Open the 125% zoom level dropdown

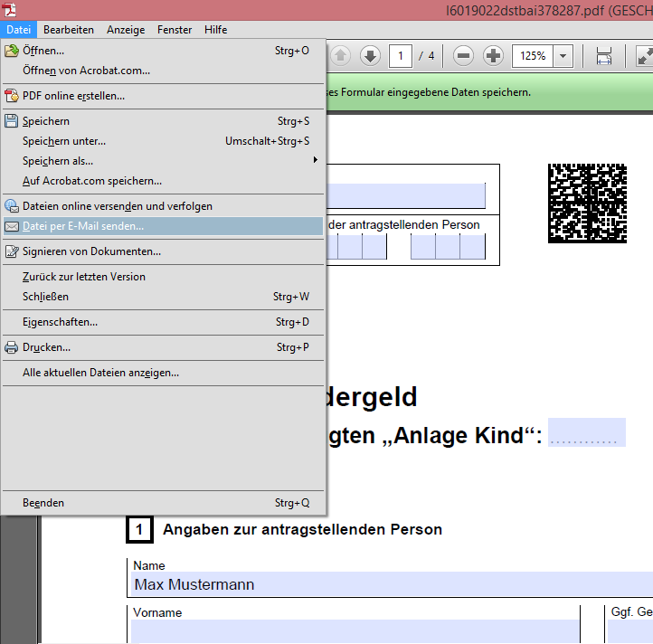coord(563,56)
